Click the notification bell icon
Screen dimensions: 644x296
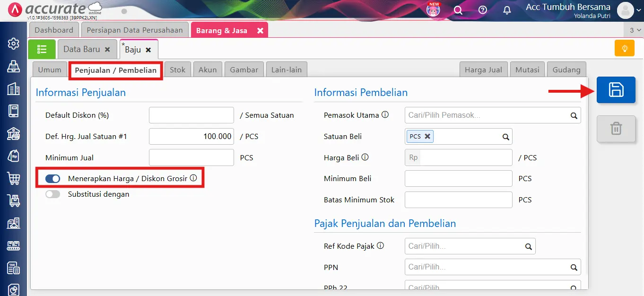click(x=506, y=9)
